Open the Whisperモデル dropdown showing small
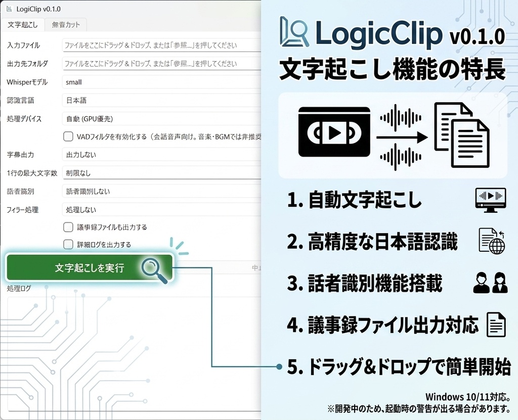The height and width of the screenshot is (420, 518). [161, 82]
